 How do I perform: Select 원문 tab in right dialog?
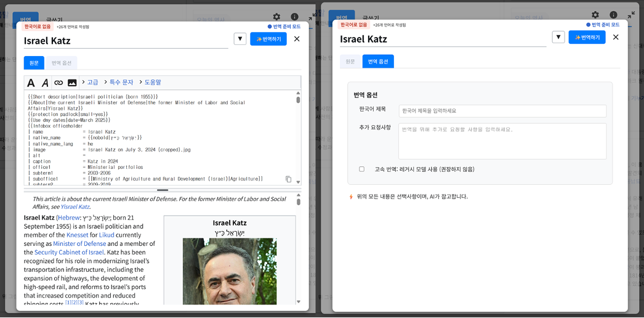pos(350,61)
